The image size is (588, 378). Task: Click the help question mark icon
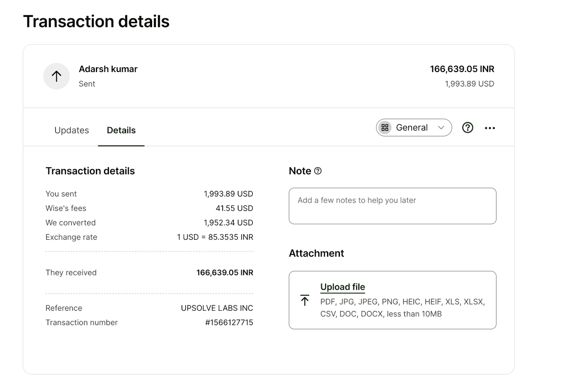[x=467, y=128]
